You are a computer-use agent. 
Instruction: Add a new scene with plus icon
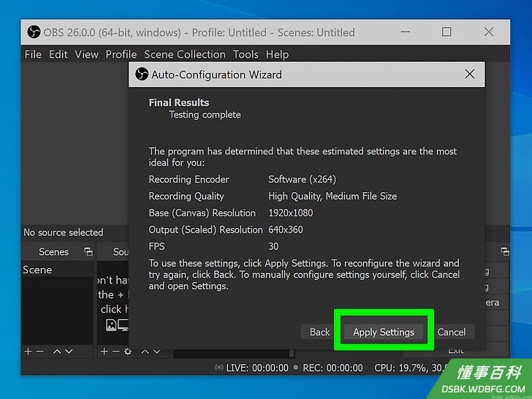28,351
